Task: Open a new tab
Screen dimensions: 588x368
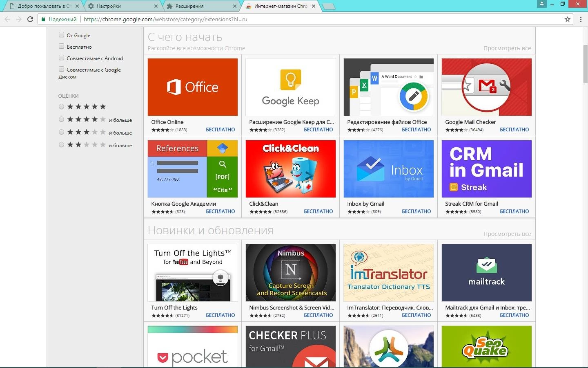Action: click(x=328, y=6)
